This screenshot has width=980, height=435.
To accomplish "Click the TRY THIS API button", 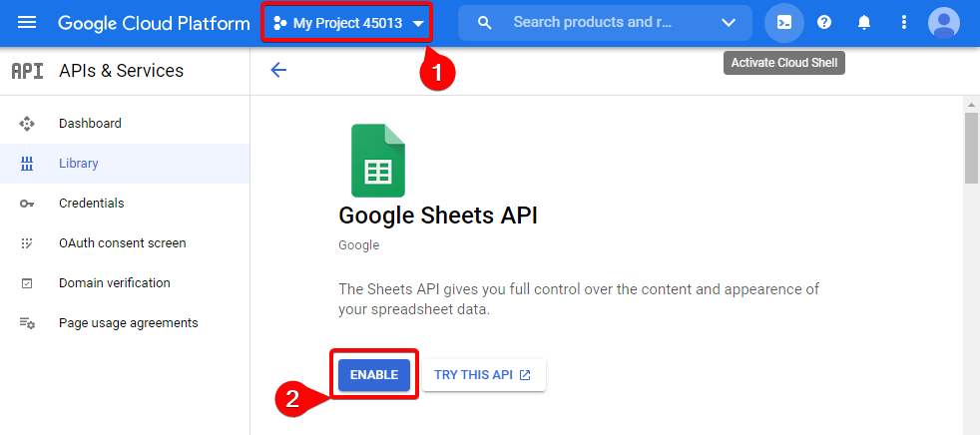I will pos(483,375).
